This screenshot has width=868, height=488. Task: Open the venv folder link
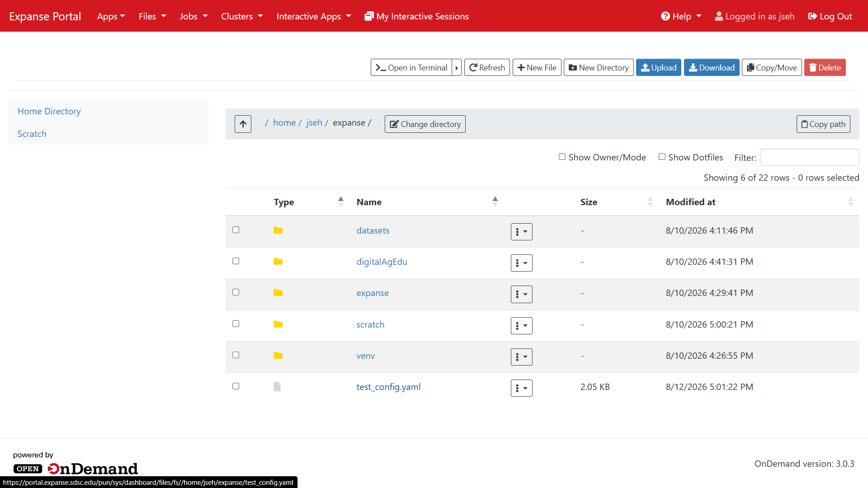[366, 356]
